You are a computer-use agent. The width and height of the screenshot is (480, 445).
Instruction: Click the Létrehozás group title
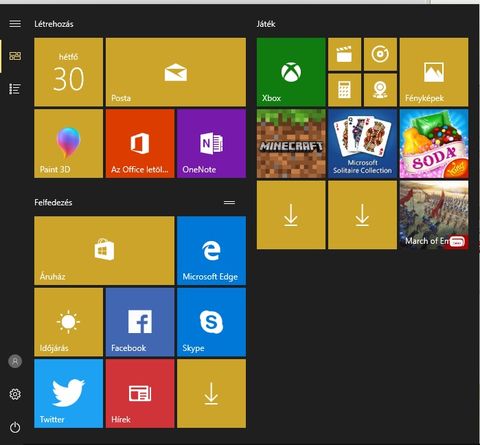click(54, 24)
